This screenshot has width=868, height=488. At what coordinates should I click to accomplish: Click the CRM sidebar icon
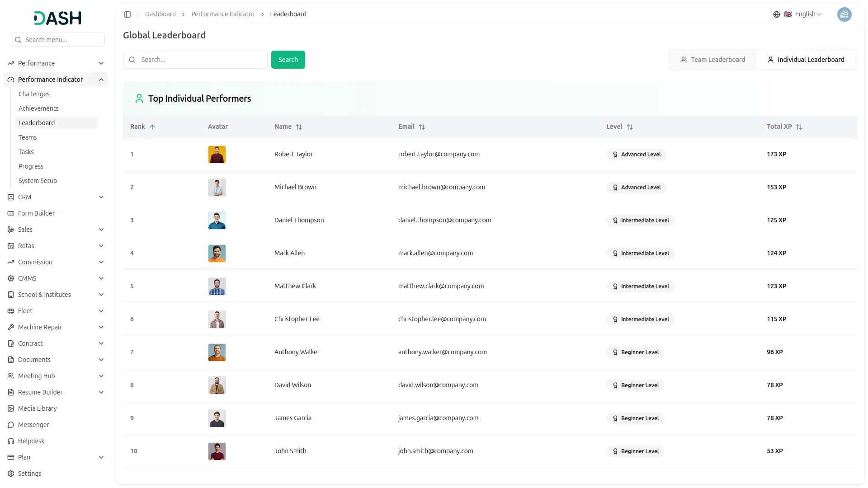pos(11,197)
